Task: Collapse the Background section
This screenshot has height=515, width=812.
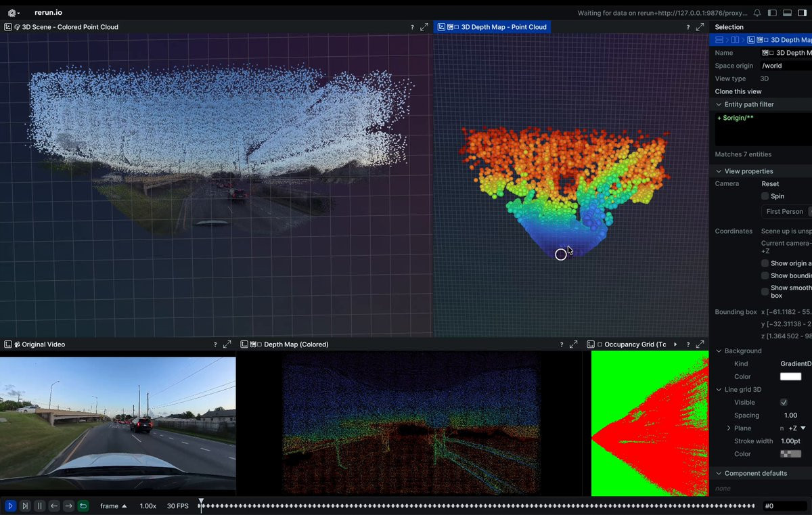Action: [719, 351]
